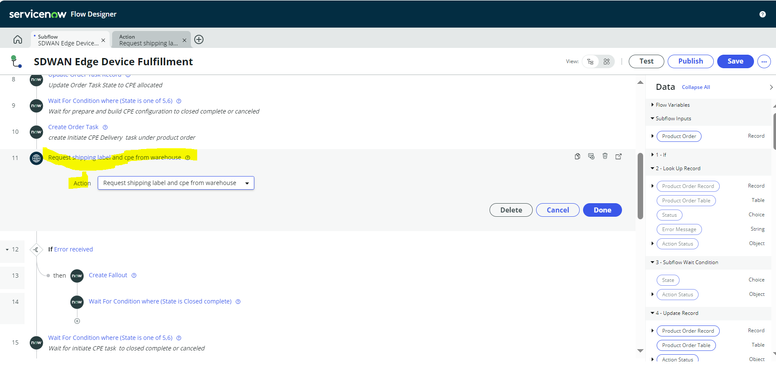Close the SDWAN Edge Device subflow tab
The height and width of the screenshot is (370, 776).
pyautogui.click(x=103, y=40)
